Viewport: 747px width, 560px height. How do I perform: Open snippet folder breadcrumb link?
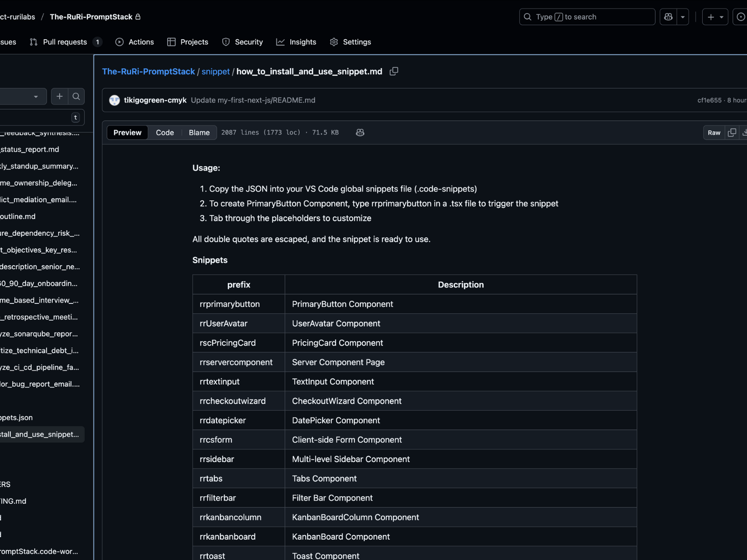216,71
